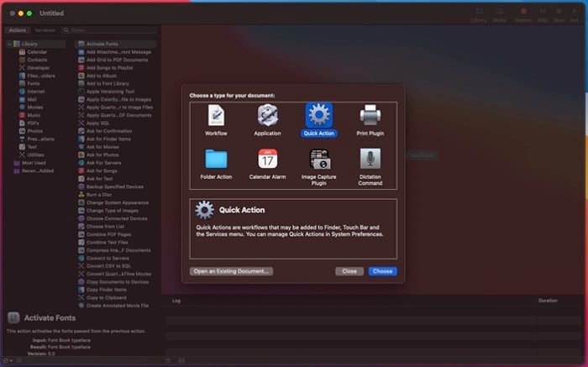Switch to the Variables tab

[x=45, y=30]
